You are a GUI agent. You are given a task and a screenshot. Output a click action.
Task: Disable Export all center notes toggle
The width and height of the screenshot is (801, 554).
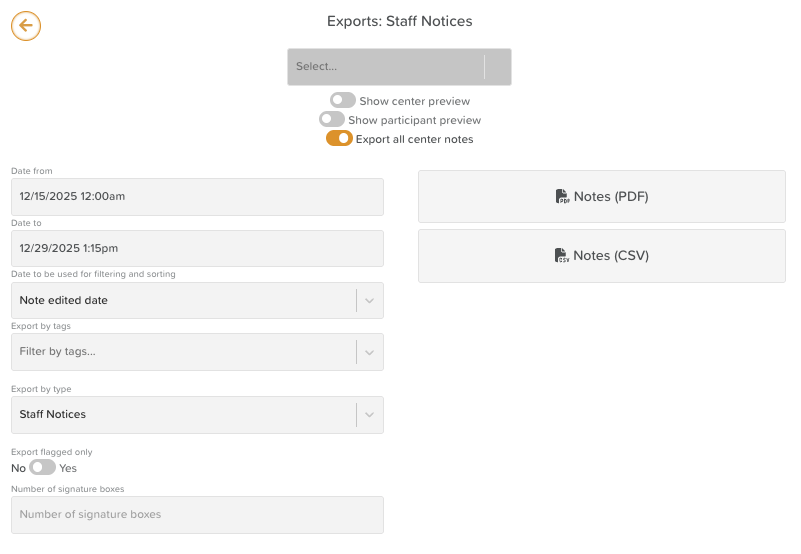pos(339,139)
